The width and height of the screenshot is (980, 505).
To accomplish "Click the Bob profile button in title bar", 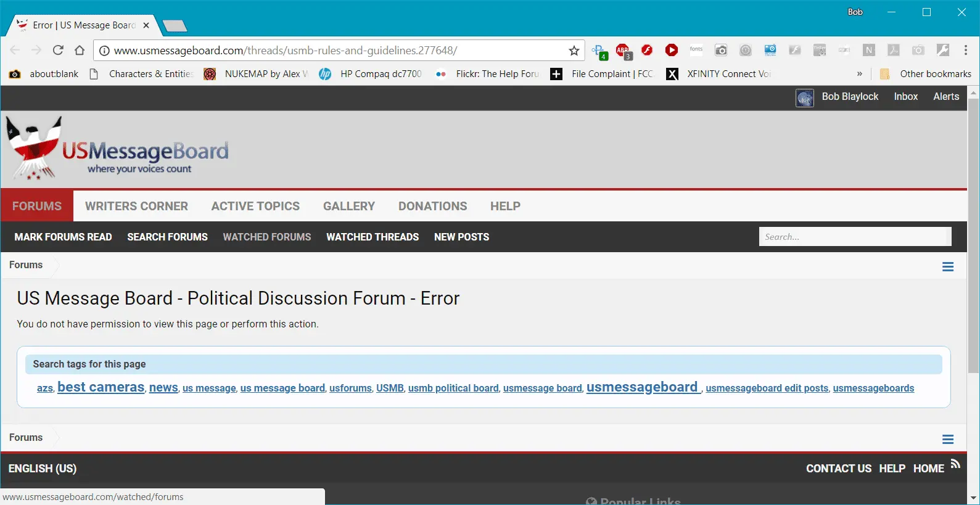I will point(855,12).
